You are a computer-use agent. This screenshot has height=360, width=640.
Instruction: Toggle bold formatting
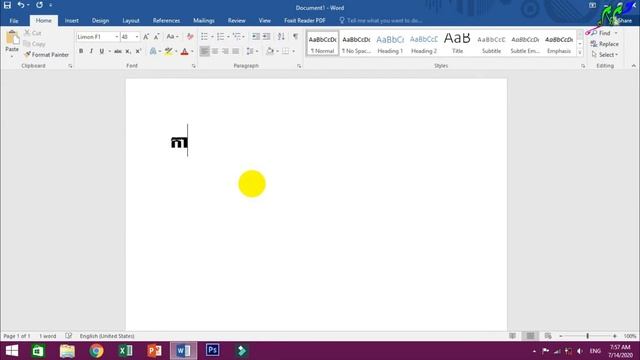pos(81,51)
